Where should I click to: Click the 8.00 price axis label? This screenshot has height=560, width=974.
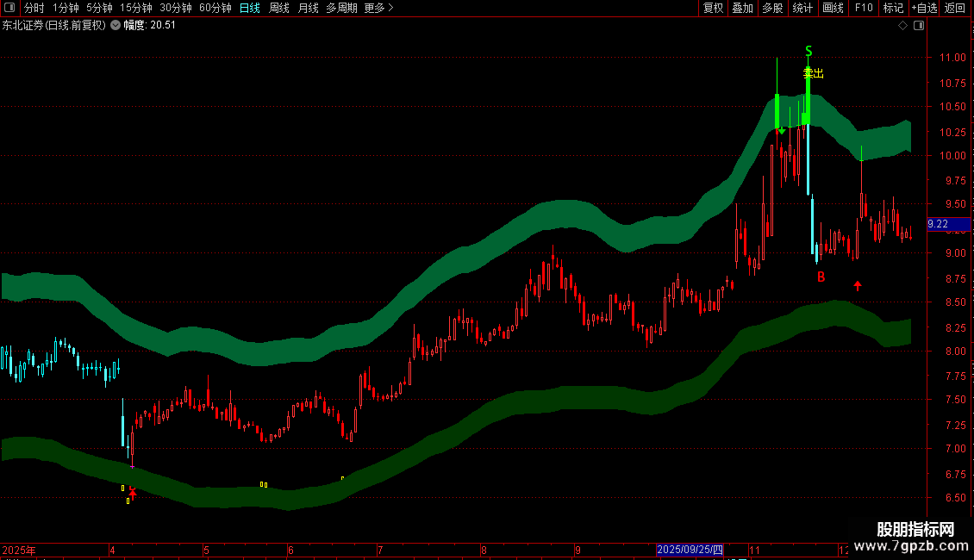(x=955, y=352)
